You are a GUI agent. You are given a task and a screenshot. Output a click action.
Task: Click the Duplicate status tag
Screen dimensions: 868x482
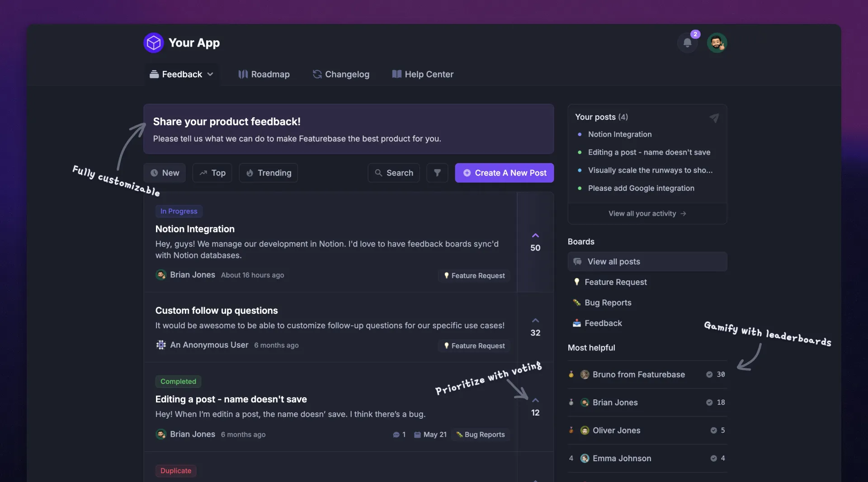[176, 471]
